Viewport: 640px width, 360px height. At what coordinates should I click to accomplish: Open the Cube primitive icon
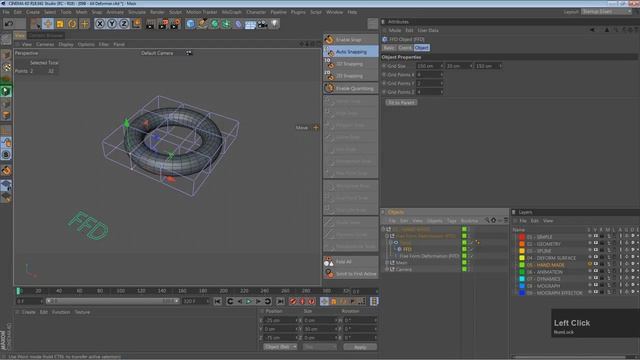[x=190, y=24]
